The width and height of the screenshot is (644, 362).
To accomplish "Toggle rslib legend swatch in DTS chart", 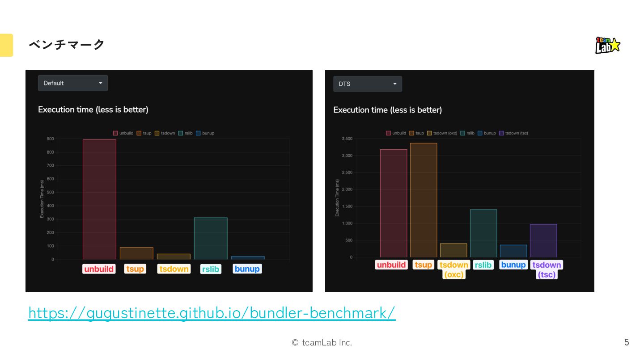I will (463, 133).
